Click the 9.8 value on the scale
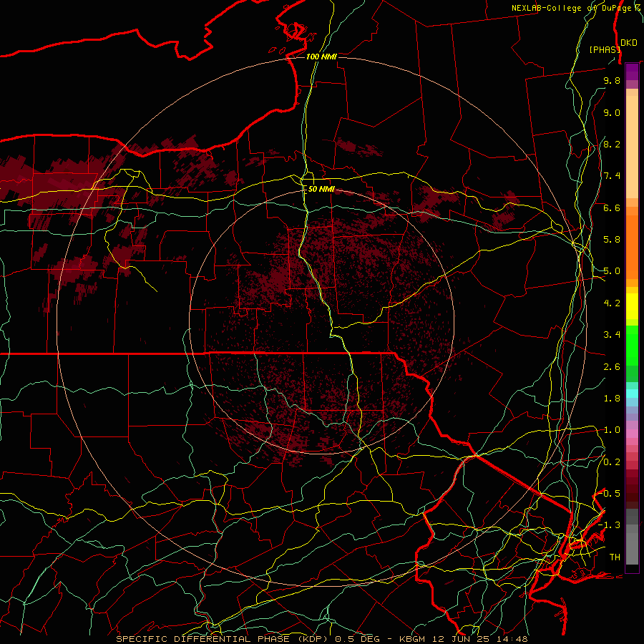The width and height of the screenshot is (644, 644). pos(612,80)
